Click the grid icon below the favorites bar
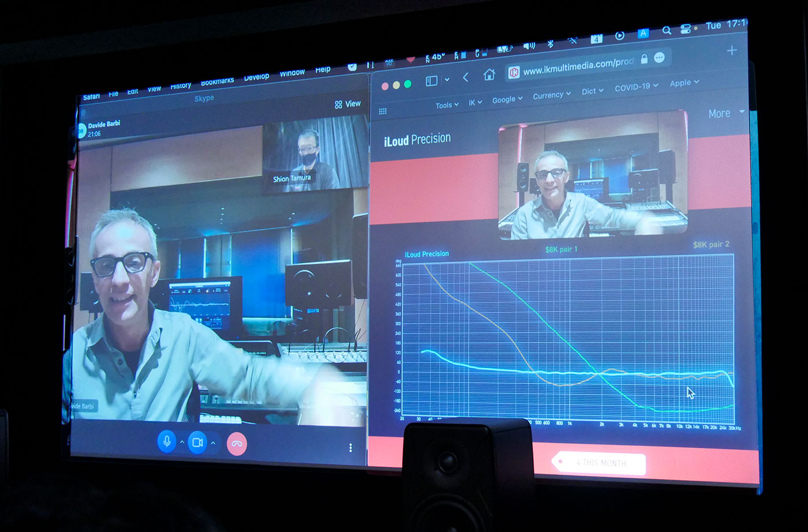The image size is (808, 532). (x=383, y=111)
